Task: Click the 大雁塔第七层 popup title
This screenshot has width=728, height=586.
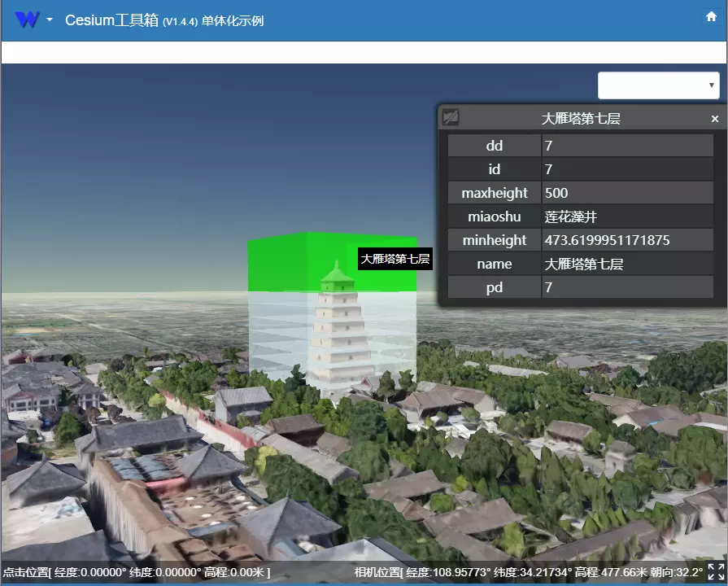Action: click(x=581, y=118)
